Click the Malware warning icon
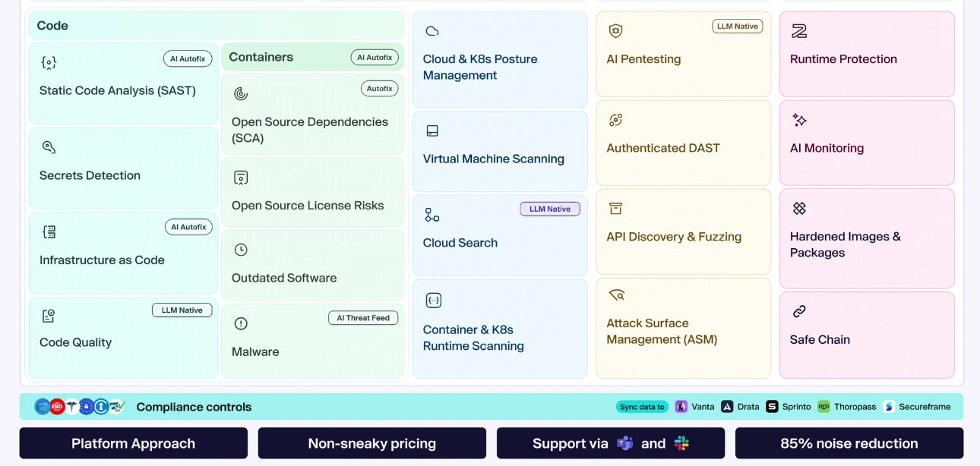 [241, 324]
